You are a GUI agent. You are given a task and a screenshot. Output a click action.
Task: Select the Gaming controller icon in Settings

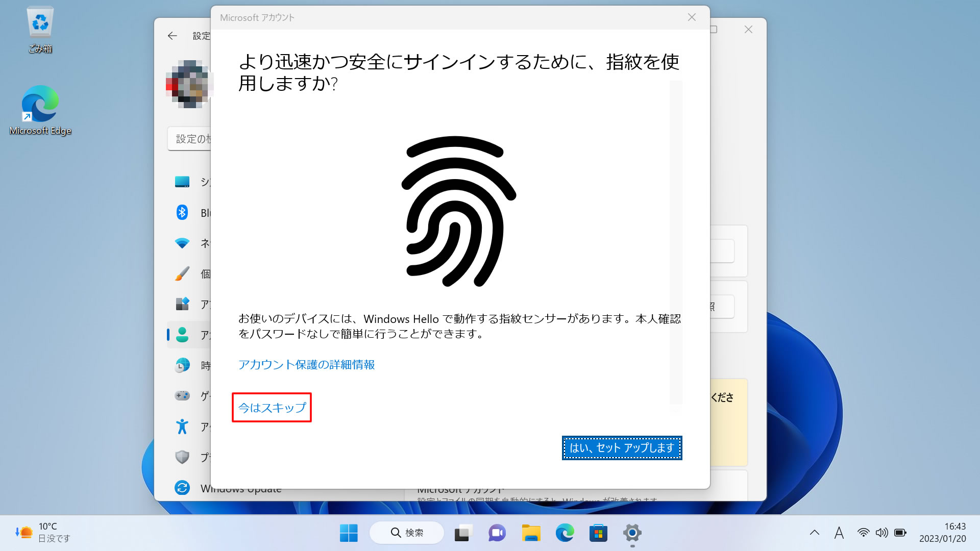(x=182, y=396)
